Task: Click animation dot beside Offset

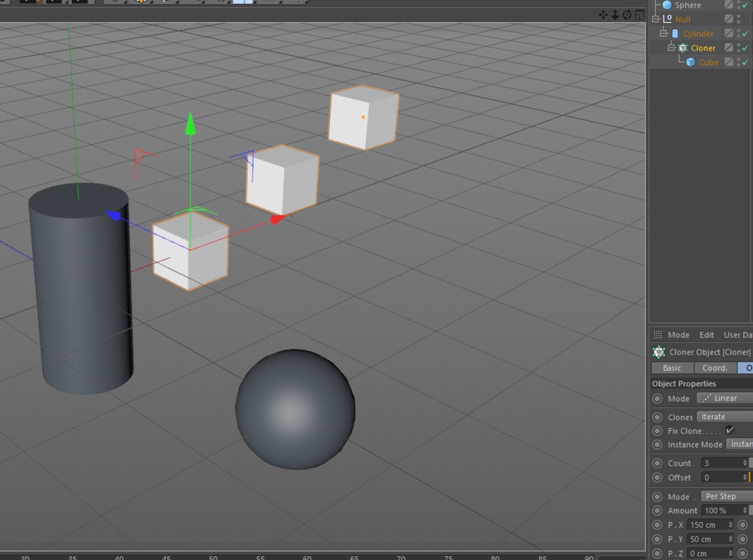Action: tap(658, 478)
